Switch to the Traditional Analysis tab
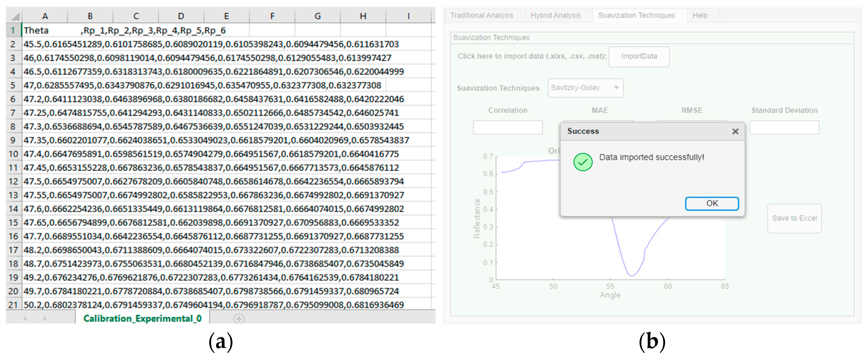868x359 pixels. point(481,16)
